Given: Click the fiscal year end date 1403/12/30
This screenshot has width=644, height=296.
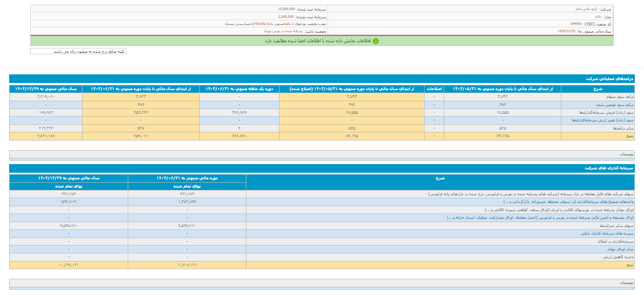Looking at the screenshot, I should click(x=566, y=31).
